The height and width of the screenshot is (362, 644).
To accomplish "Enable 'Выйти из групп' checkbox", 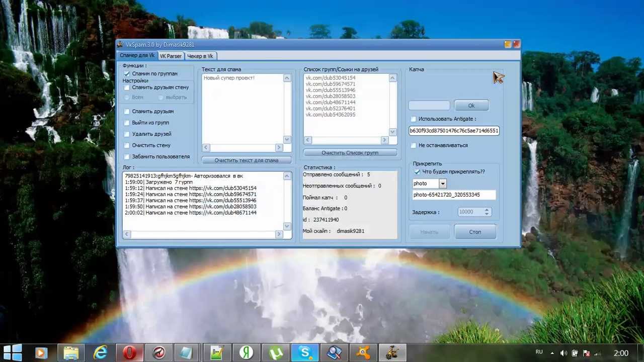I will (x=127, y=123).
